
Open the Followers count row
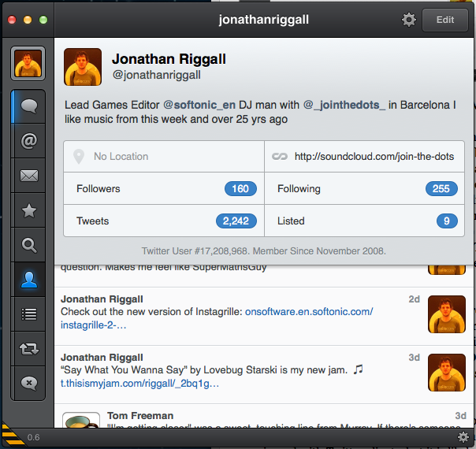tap(164, 189)
